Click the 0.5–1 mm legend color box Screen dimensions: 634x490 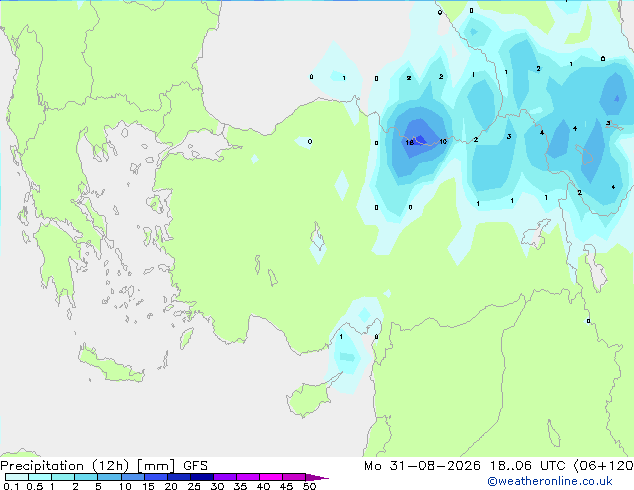(x=40, y=477)
